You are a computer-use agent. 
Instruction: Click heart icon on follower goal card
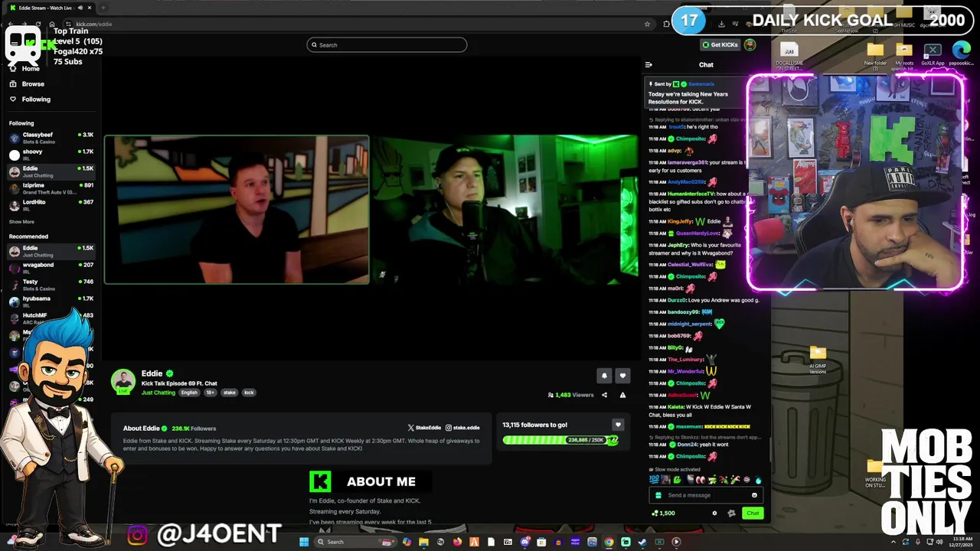(618, 425)
